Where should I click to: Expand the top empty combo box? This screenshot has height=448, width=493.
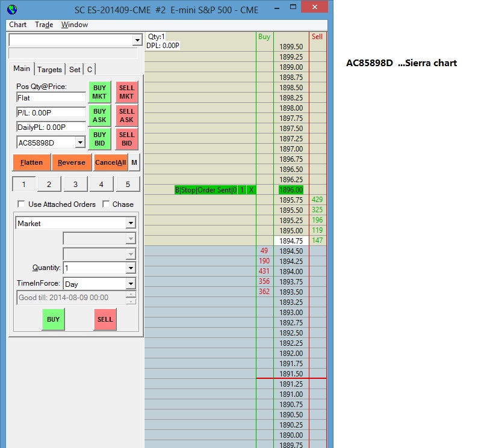coord(137,40)
